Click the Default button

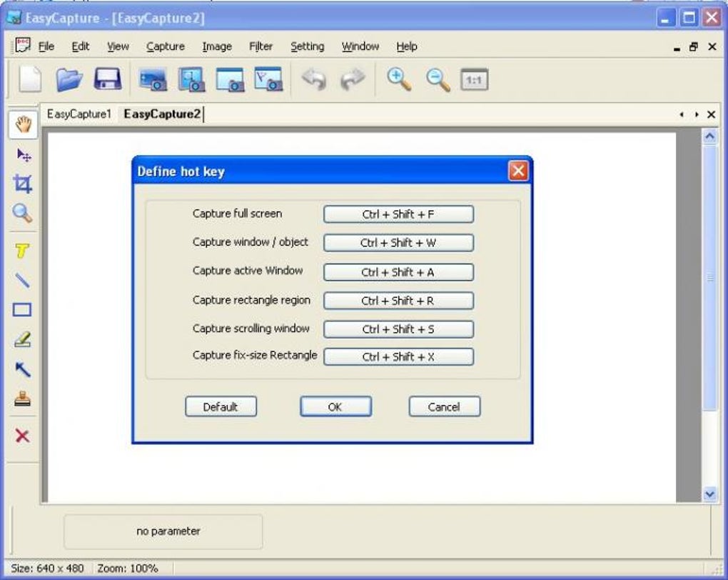221,406
